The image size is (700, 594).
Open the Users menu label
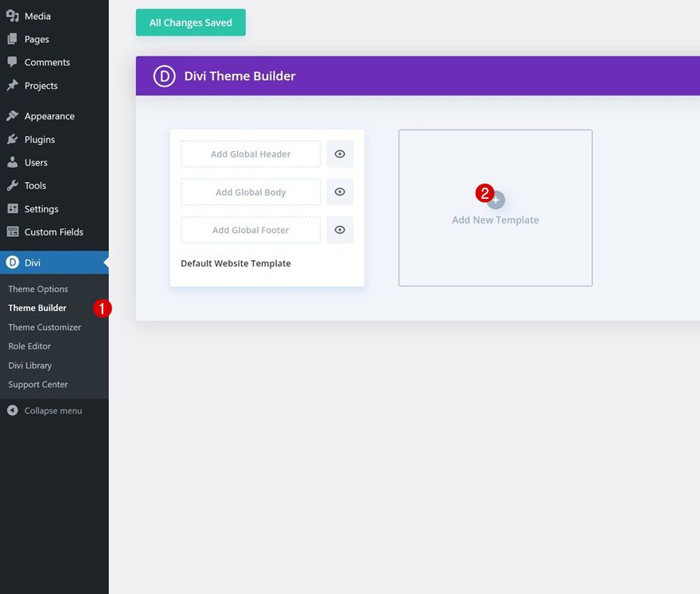36,162
